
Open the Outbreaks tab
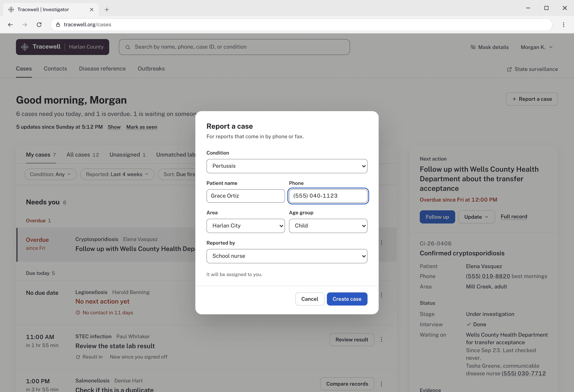click(151, 69)
